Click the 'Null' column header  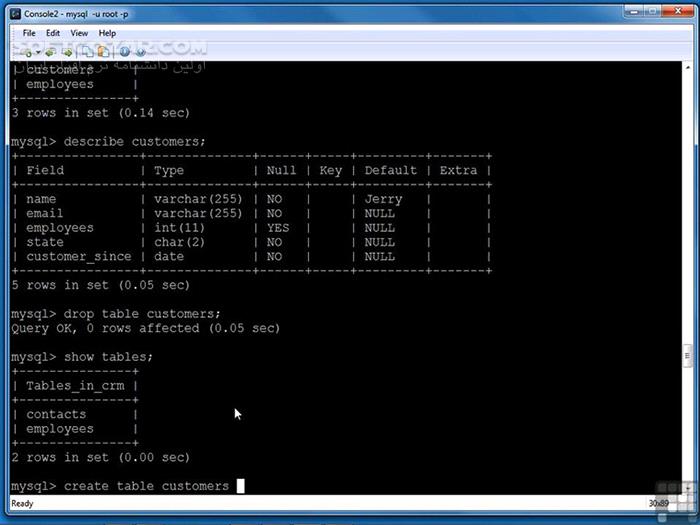(x=281, y=171)
